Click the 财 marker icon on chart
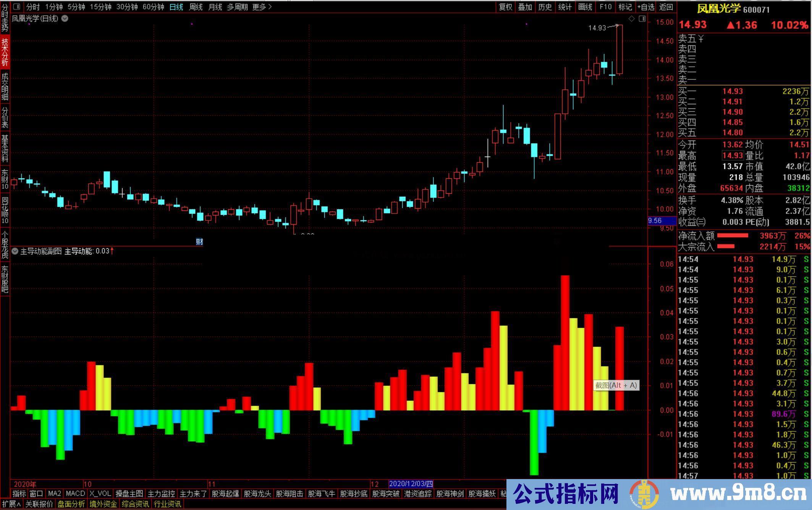Screen dimensions: 812x510 [x=199, y=242]
